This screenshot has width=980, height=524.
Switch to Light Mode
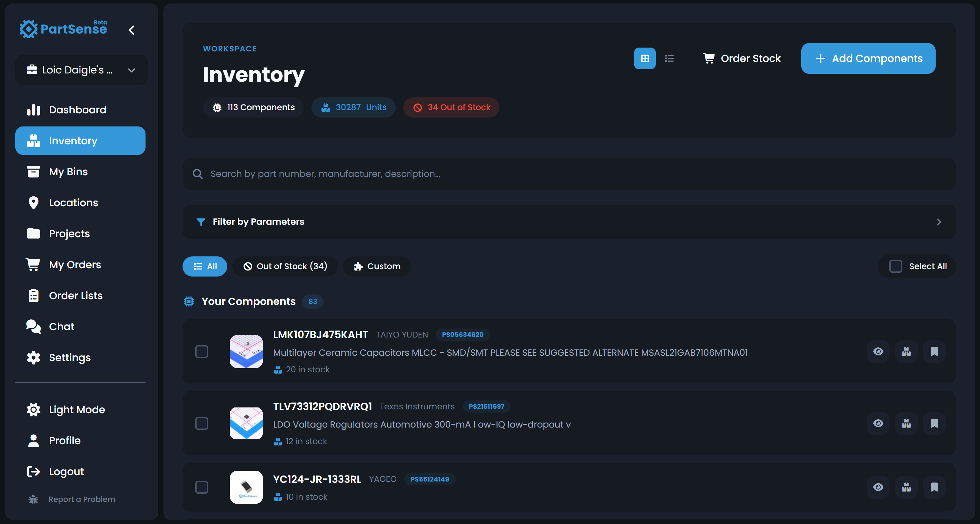click(x=80, y=409)
